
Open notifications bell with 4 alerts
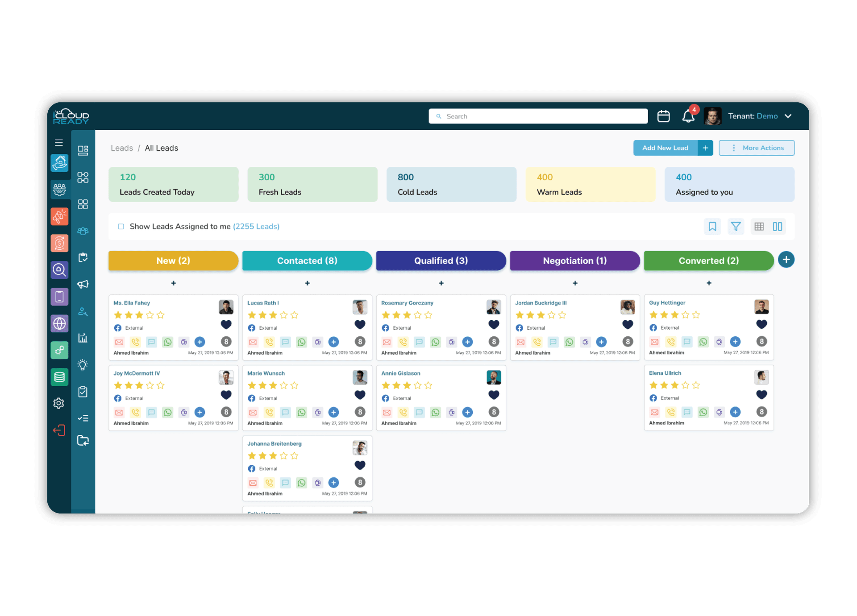[688, 116]
